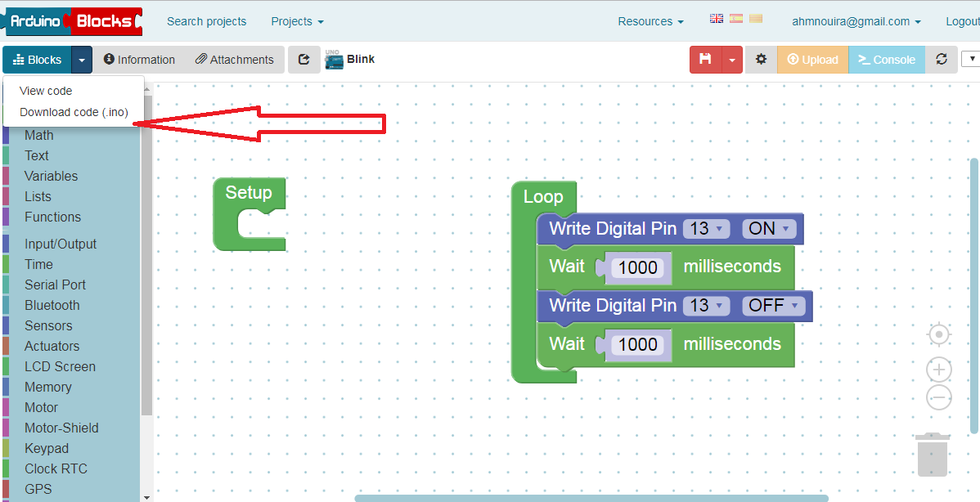Click the refresh icon next to Console
This screenshot has width=980, height=502.
pyautogui.click(x=942, y=59)
